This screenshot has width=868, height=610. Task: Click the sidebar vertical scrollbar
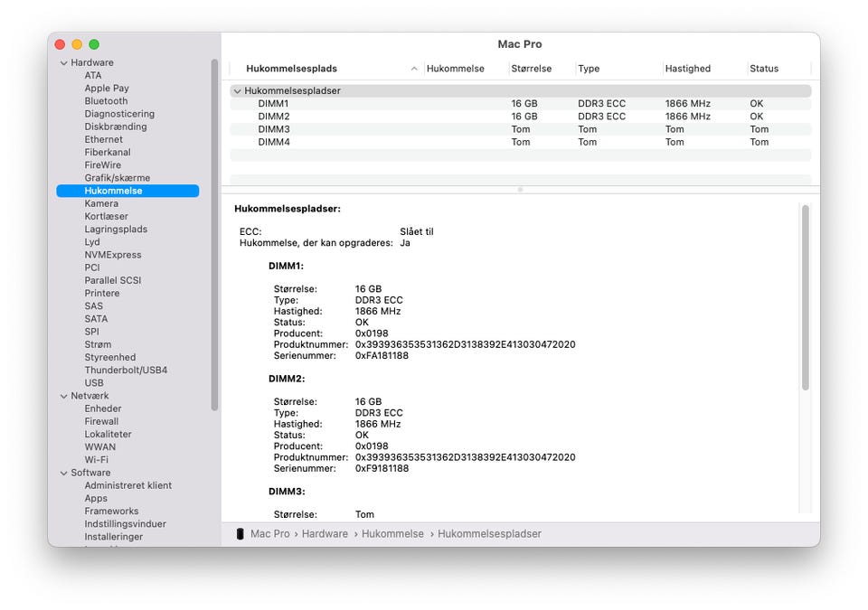pos(214,235)
